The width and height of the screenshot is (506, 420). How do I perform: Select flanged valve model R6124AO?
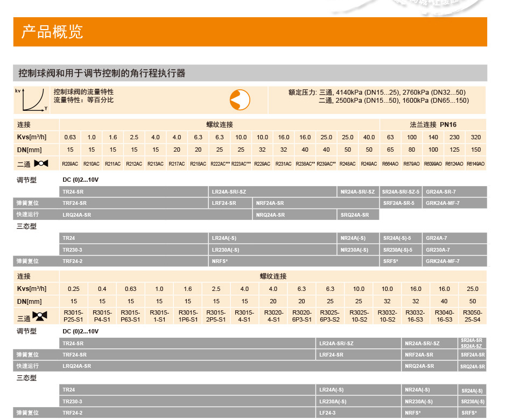[454, 163]
